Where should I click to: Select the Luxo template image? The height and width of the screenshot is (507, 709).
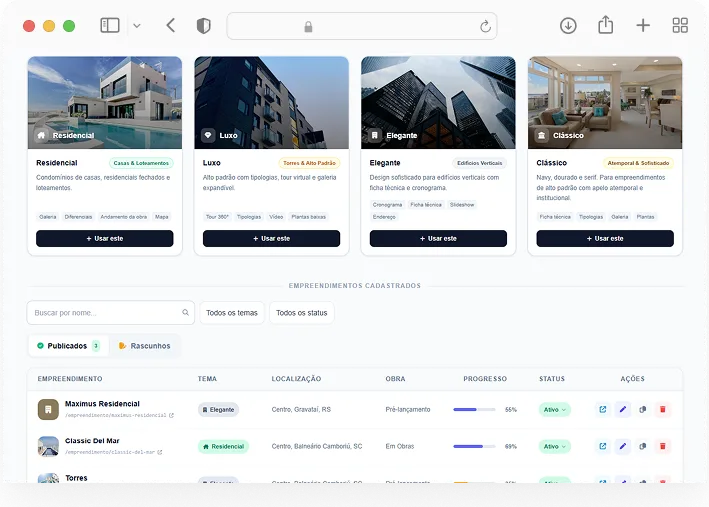click(271, 103)
